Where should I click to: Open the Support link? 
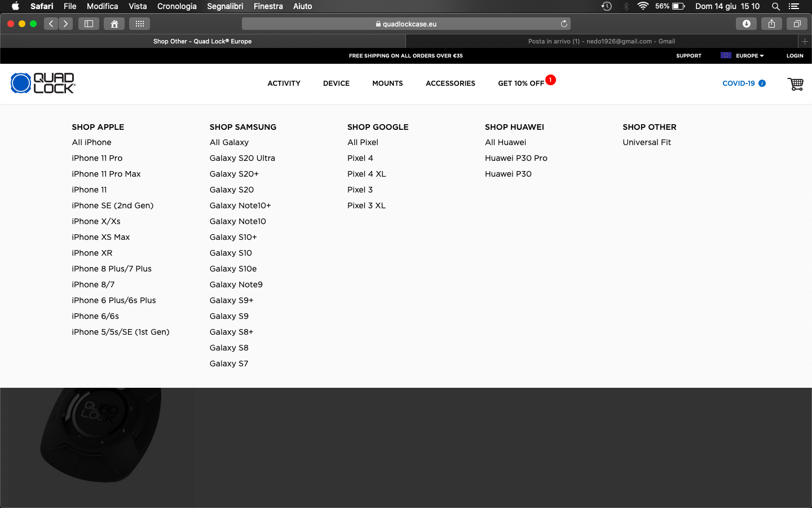(689, 56)
